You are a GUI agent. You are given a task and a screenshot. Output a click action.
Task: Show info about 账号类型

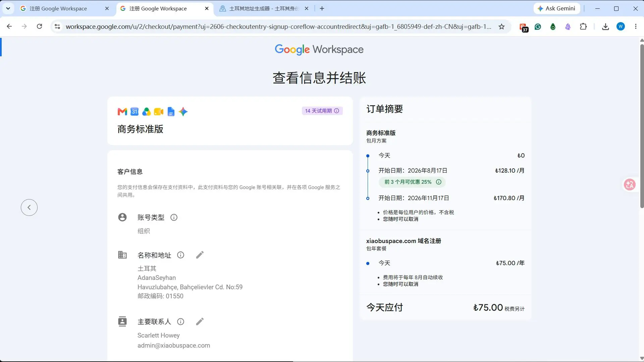174,218
